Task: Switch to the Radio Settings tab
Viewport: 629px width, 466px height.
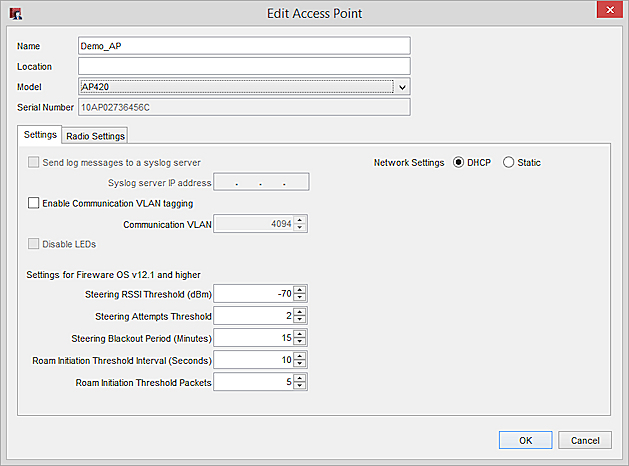Action: (95, 135)
